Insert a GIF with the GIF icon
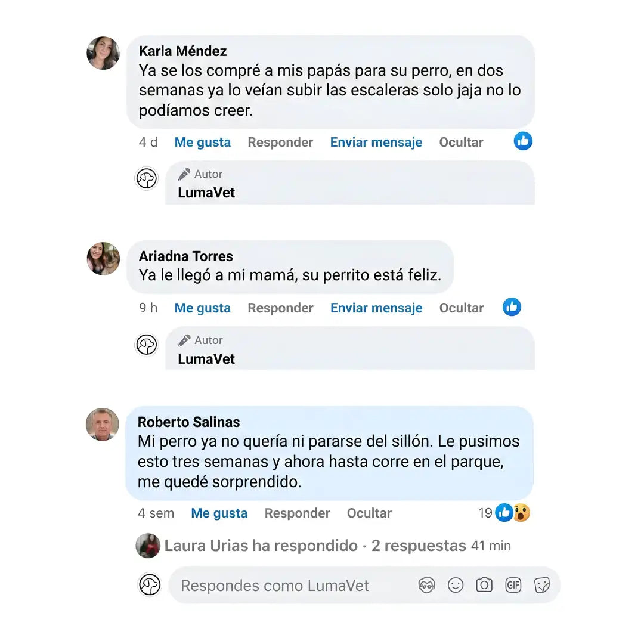The height and width of the screenshot is (644, 644). [513, 585]
